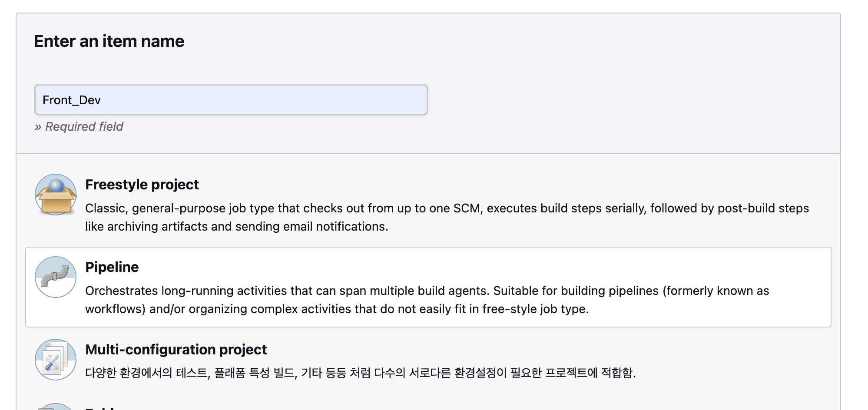Click the 'Front_Dev' text inside the name field
The height and width of the screenshot is (410, 868).
(72, 100)
